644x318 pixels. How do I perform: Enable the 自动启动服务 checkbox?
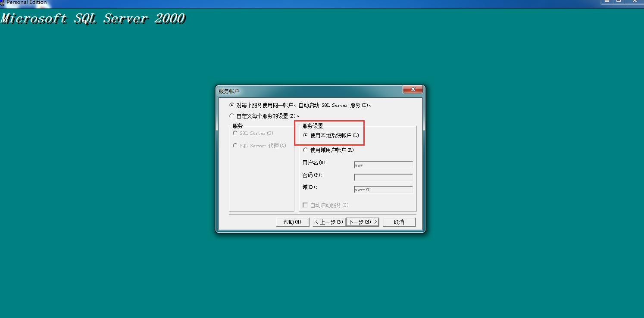[x=305, y=205]
